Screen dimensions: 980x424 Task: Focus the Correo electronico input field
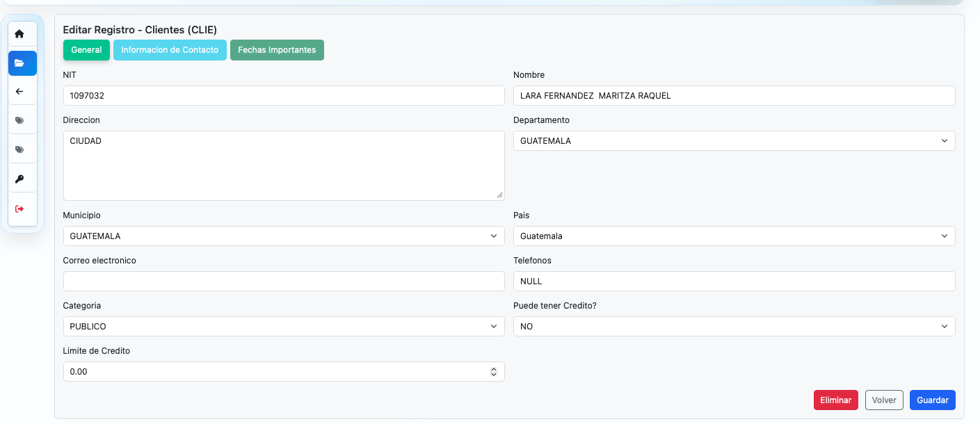tap(283, 282)
